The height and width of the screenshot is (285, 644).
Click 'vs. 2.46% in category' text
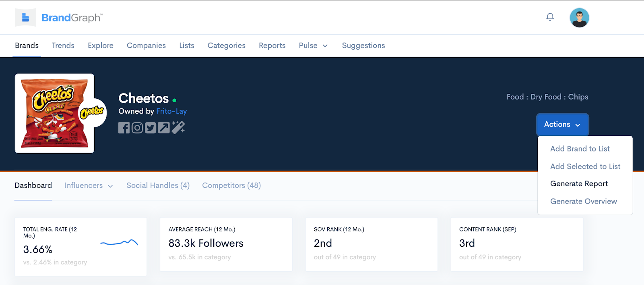[x=55, y=262]
